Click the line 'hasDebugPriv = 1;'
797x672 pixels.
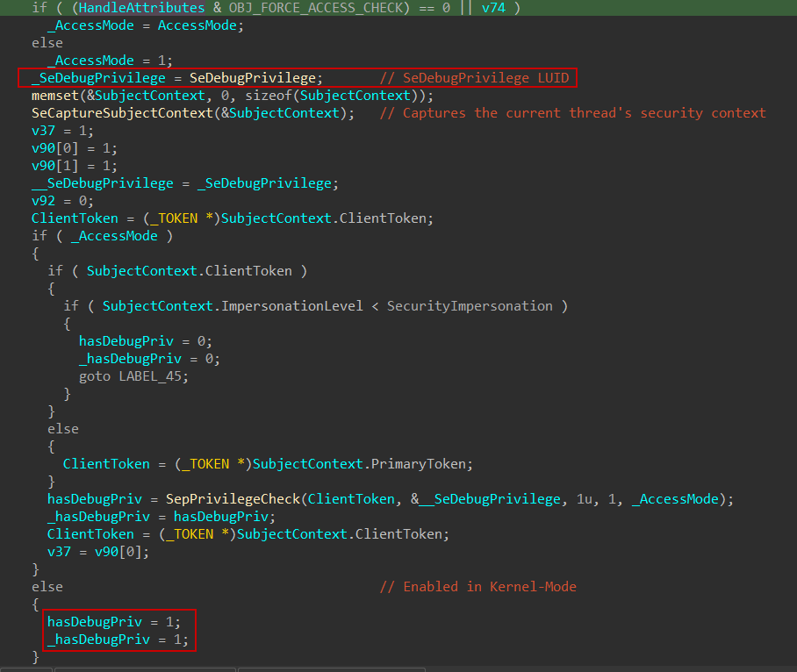tap(114, 622)
